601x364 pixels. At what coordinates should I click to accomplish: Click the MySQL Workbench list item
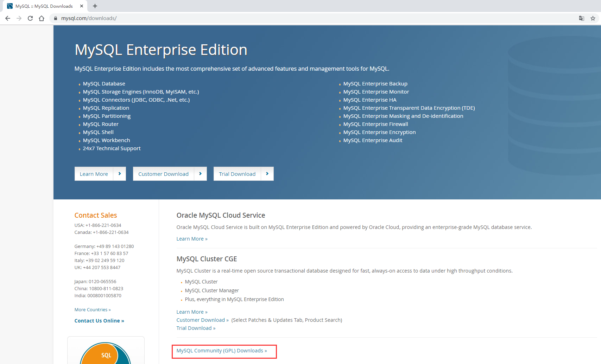tap(107, 140)
